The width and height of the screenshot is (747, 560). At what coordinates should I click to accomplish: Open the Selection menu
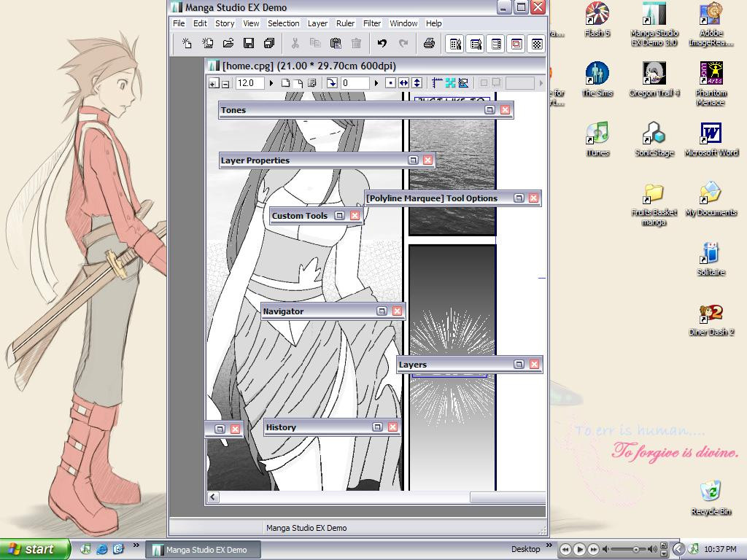284,23
